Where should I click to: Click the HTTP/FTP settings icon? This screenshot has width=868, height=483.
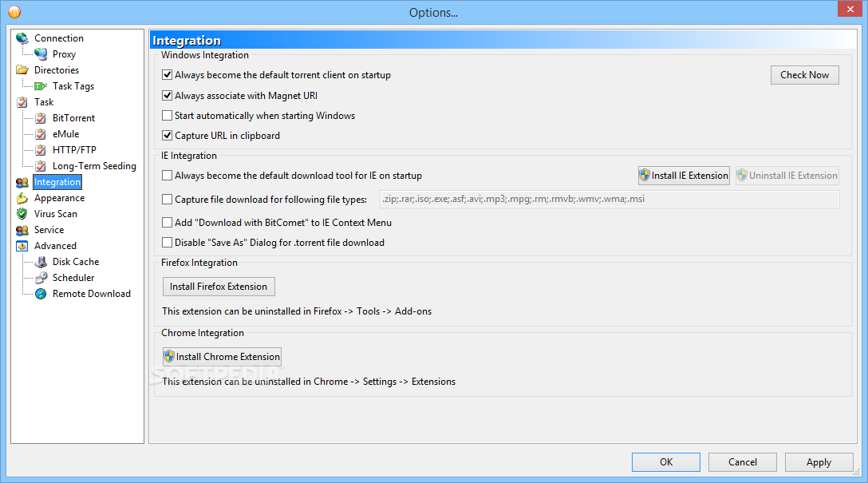tap(41, 150)
